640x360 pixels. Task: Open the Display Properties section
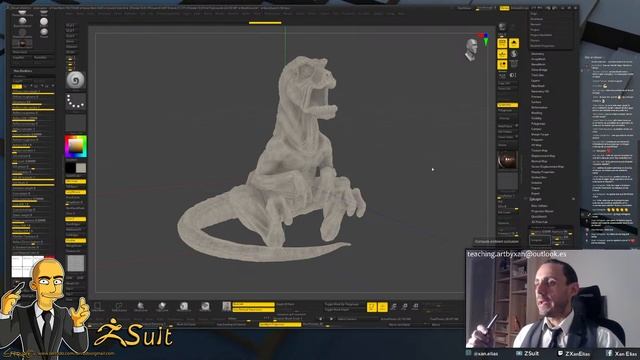click(543, 172)
